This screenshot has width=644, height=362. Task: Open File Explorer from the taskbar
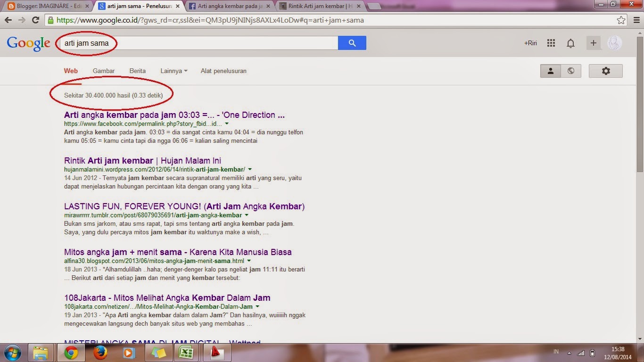(41, 353)
